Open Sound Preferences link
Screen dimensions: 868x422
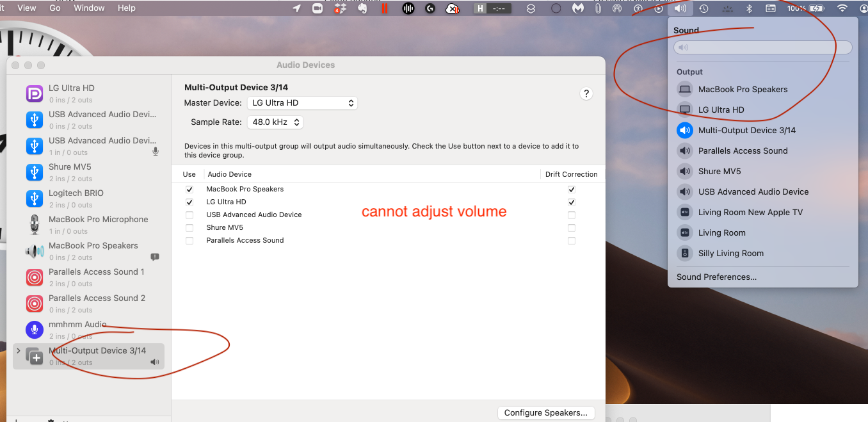[716, 277]
